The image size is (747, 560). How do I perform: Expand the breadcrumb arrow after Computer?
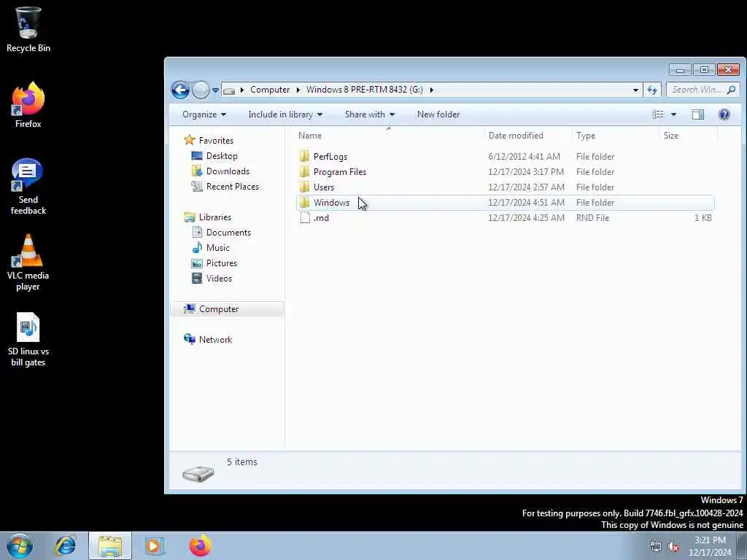pyautogui.click(x=298, y=90)
